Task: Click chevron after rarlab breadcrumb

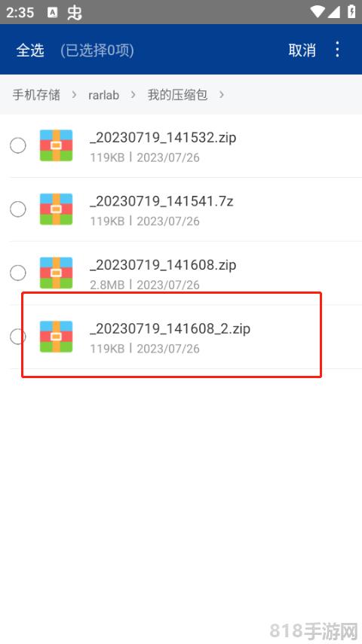Action: click(x=133, y=95)
